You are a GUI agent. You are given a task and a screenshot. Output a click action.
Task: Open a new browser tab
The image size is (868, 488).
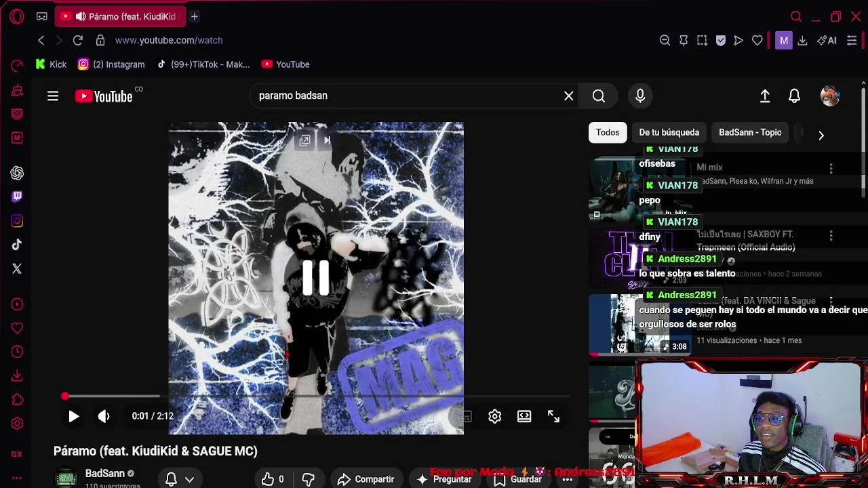[x=194, y=16]
